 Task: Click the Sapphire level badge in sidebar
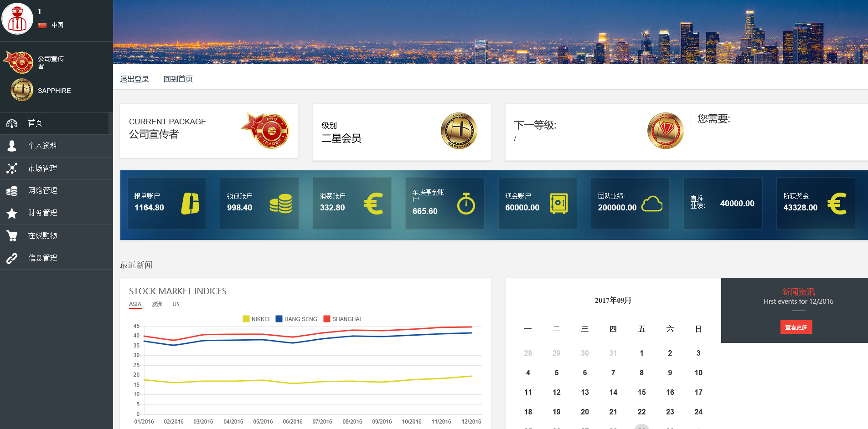(22, 90)
